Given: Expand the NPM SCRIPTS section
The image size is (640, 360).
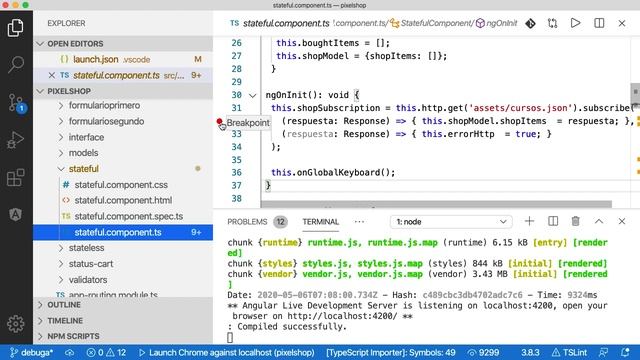Looking at the screenshot, I should point(122,336).
